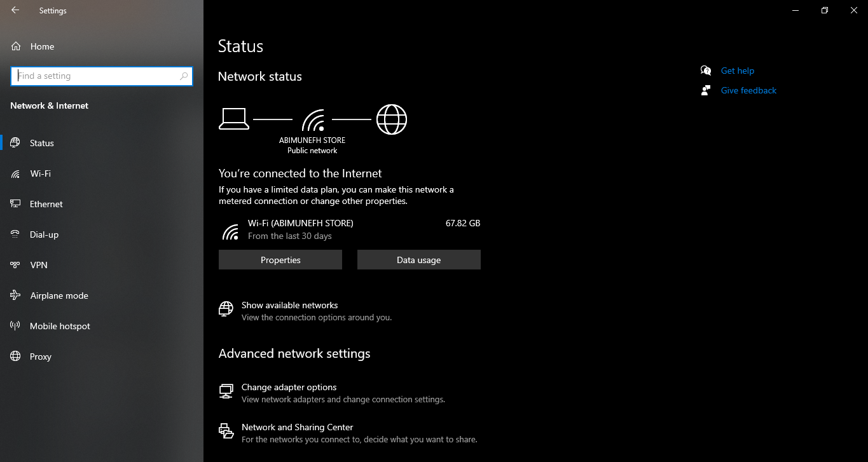Viewport: 868px width, 462px height.
Task: Click the 'Advanced network settings' heading
Action: [294, 353]
